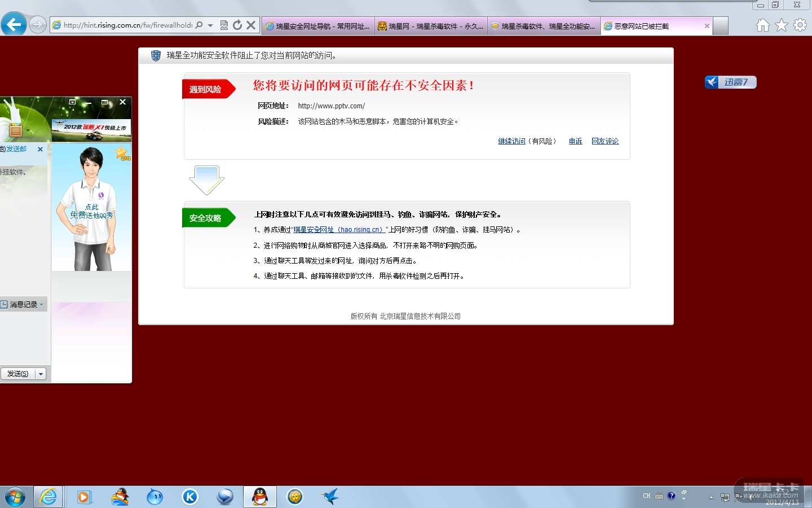The image size is (812, 508).
Task: Switch to the 瑞星网 - 瑞星杀毒软件 tab
Action: point(431,26)
